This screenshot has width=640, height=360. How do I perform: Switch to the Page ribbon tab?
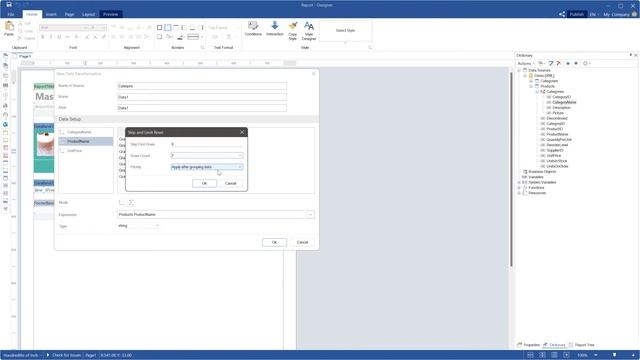coord(69,14)
